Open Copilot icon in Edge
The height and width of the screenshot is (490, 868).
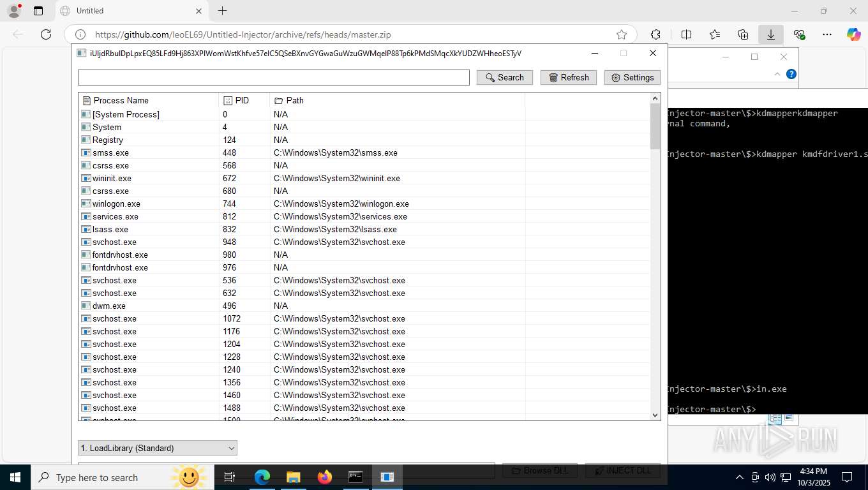click(854, 34)
